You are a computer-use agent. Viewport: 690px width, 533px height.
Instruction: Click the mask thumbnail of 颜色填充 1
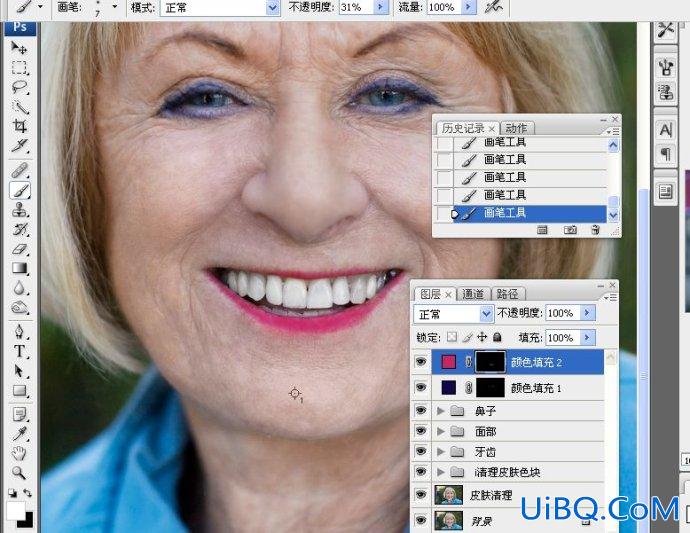tap(490, 387)
